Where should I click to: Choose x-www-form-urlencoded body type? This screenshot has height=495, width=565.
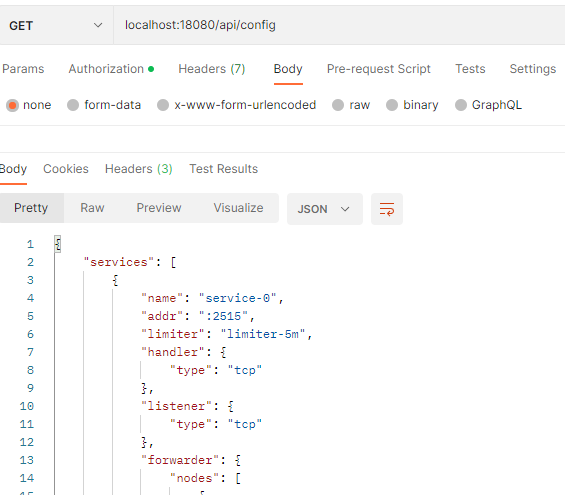(x=163, y=105)
